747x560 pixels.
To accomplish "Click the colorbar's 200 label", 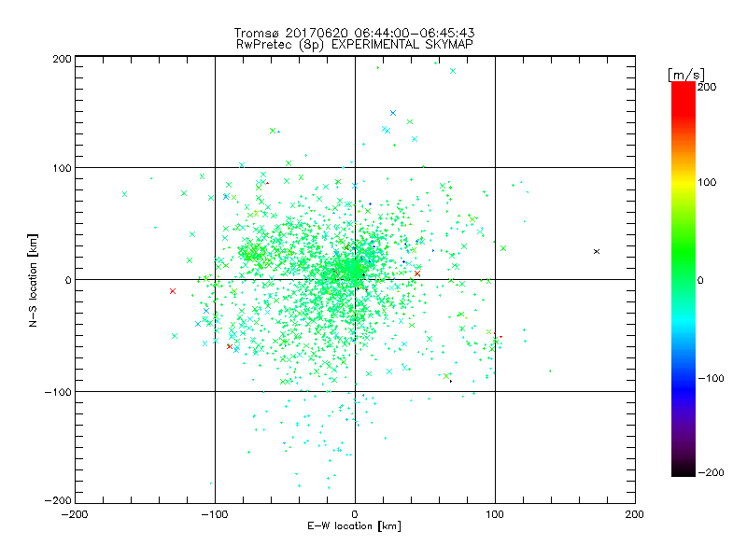I will (x=707, y=87).
